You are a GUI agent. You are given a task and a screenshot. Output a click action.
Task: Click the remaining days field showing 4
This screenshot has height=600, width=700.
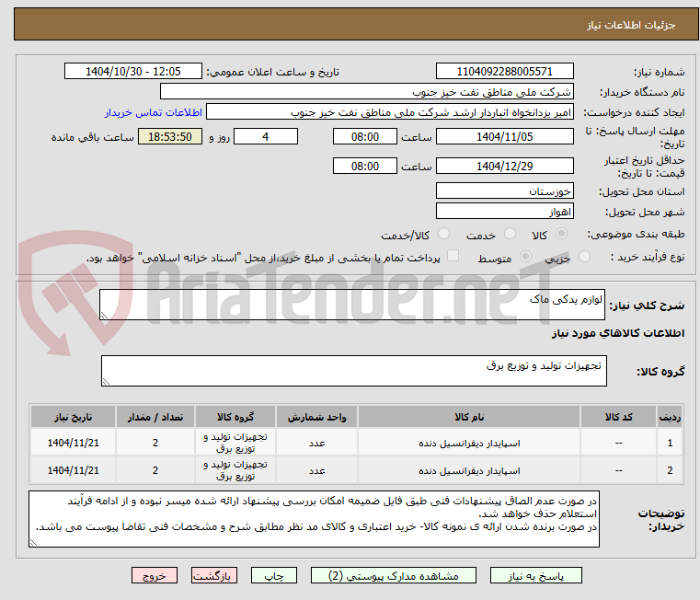coord(266,136)
